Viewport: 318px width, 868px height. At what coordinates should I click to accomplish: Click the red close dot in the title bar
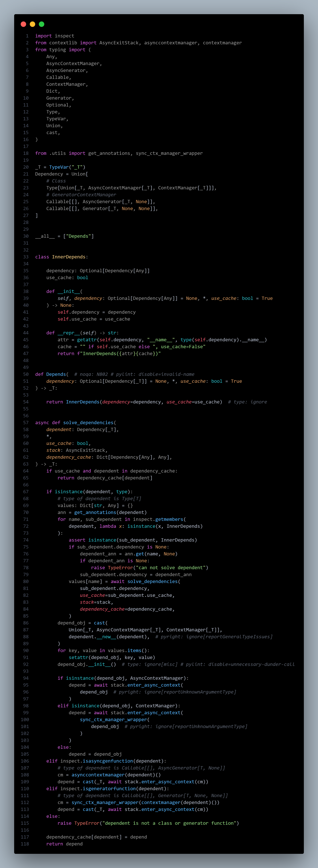[x=23, y=24]
